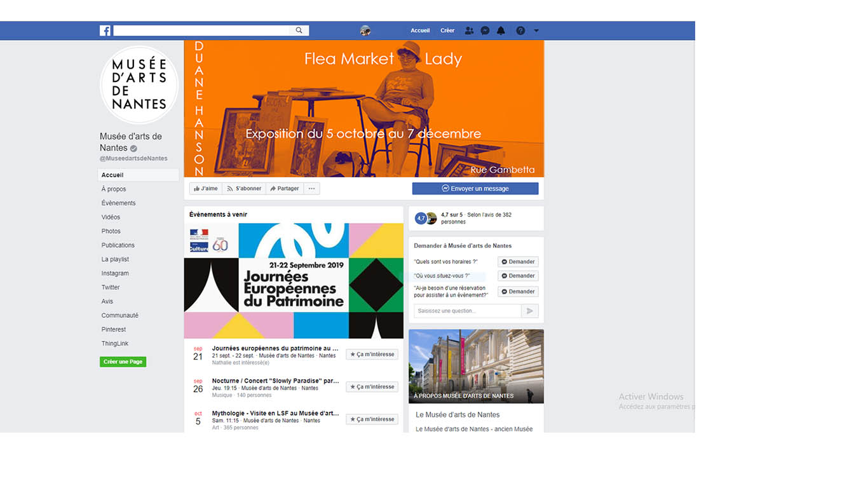Image resolution: width=868 pixels, height=488 pixels.
Task: Click the Facebook search field
Action: (201, 30)
